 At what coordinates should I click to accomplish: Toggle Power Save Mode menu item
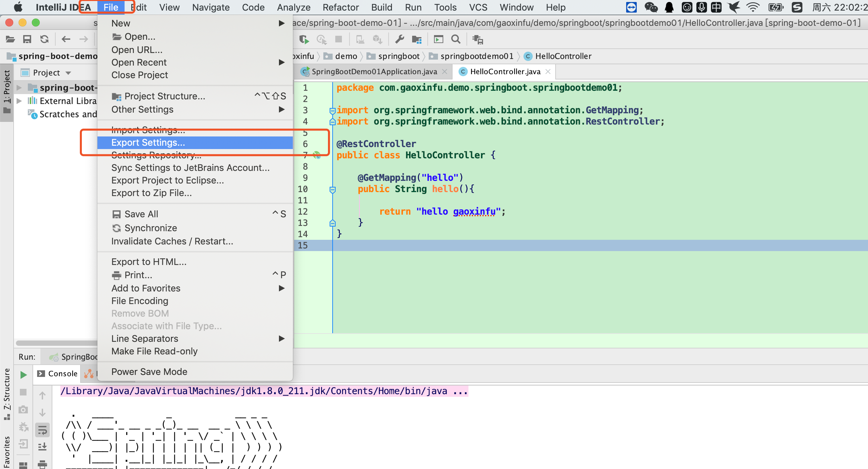pos(149,372)
